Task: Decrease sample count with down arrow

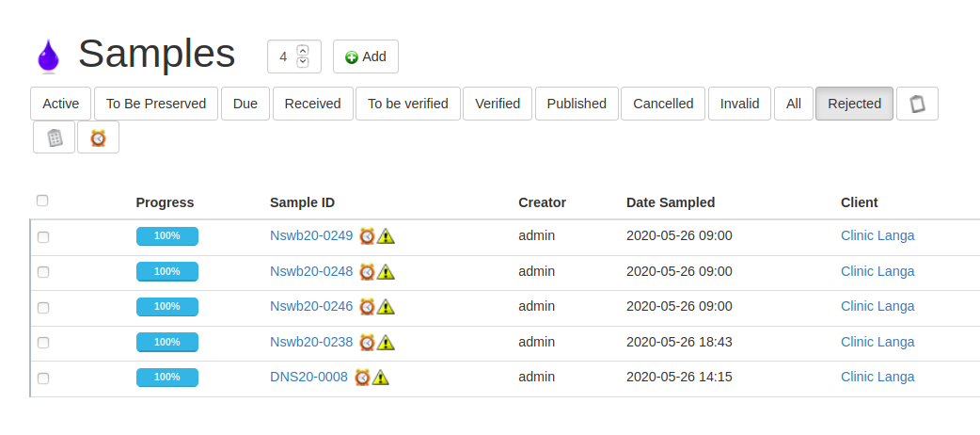Action: 303,62
